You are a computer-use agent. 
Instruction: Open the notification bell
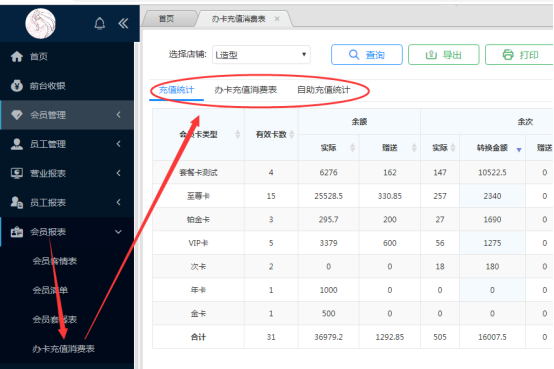pos(100,23)
